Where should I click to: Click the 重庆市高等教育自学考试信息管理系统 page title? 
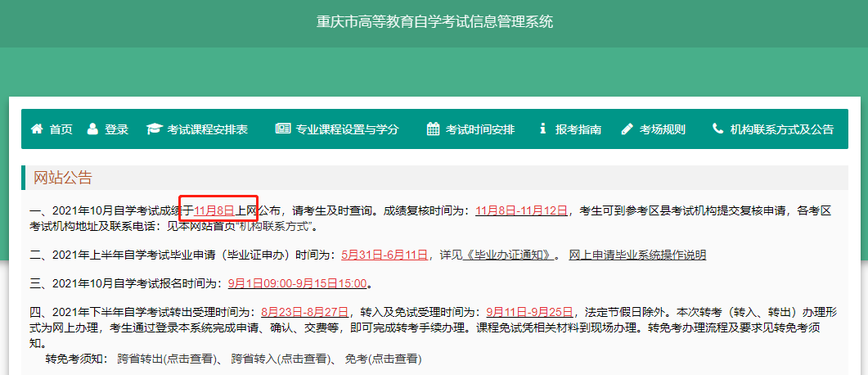click(434, 22)
